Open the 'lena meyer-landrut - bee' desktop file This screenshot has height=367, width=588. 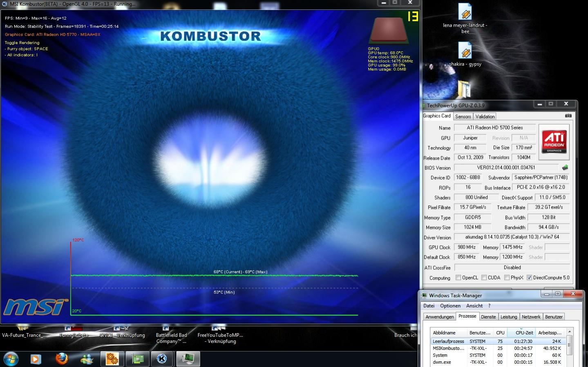pos(465,19)
